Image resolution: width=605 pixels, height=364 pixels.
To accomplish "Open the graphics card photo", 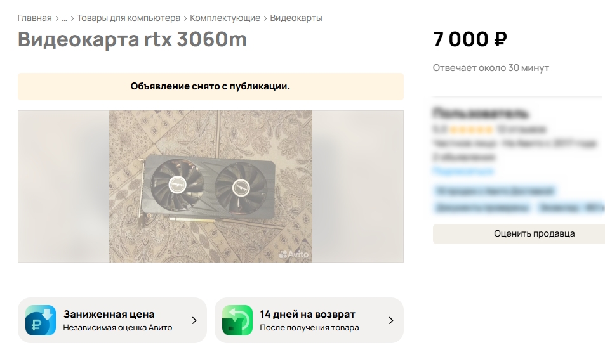I will click(x=211, y=186).
